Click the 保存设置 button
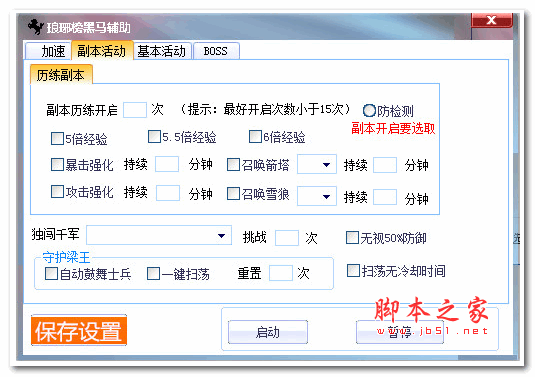This screenshot has width=535, height=377. click(x=79, y=330)
